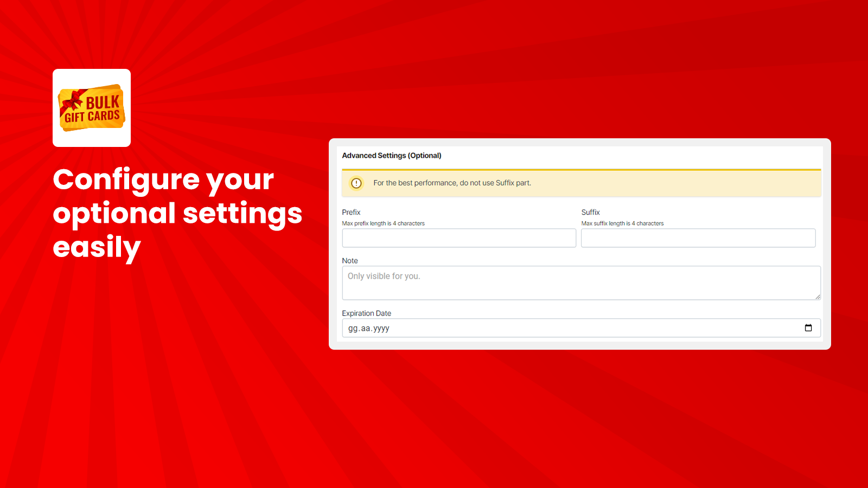Click into the Prefix input field
Screen dimensions: 868x488
coord(459,238)
